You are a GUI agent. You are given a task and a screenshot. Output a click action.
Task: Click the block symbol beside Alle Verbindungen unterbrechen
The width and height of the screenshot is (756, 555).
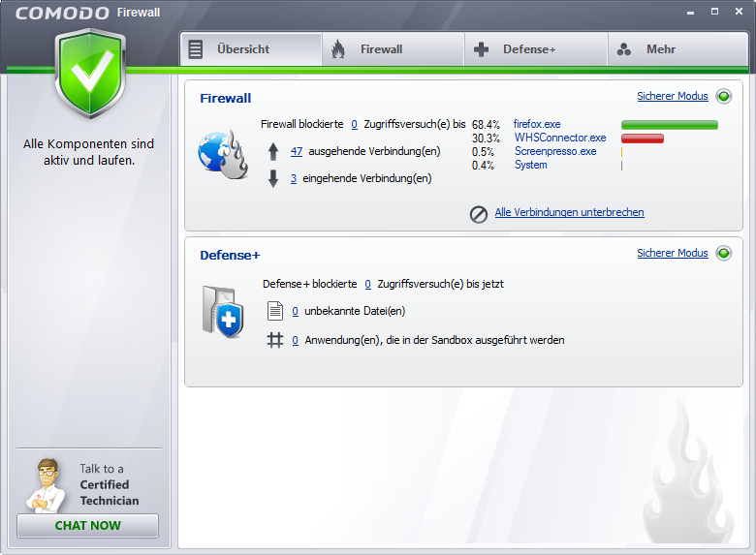click(x=479, y=214)
